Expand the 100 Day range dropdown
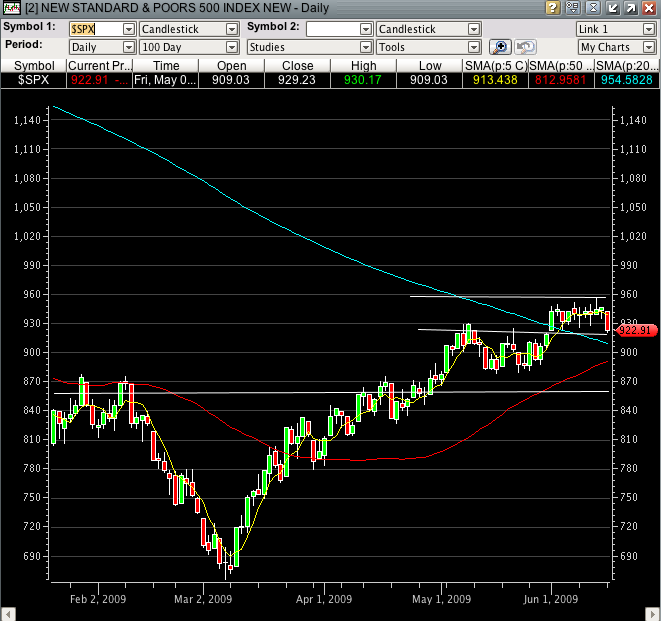The height and width of the screenshot is (621, 661). click(x=232, y=47)
